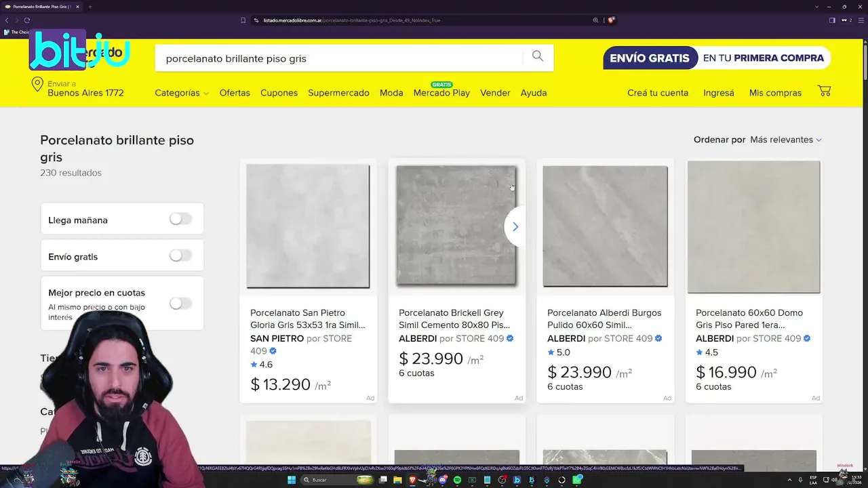Turn on the Envío gratis filter
The width and height of the screenshot is (868, 488).
pyautogui.click(x=180, y=256)
